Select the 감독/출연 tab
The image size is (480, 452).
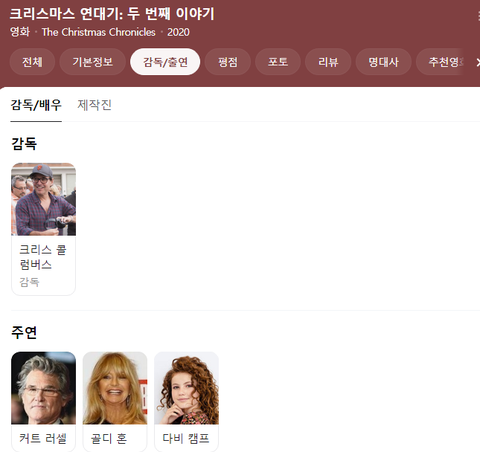(165, 62)
